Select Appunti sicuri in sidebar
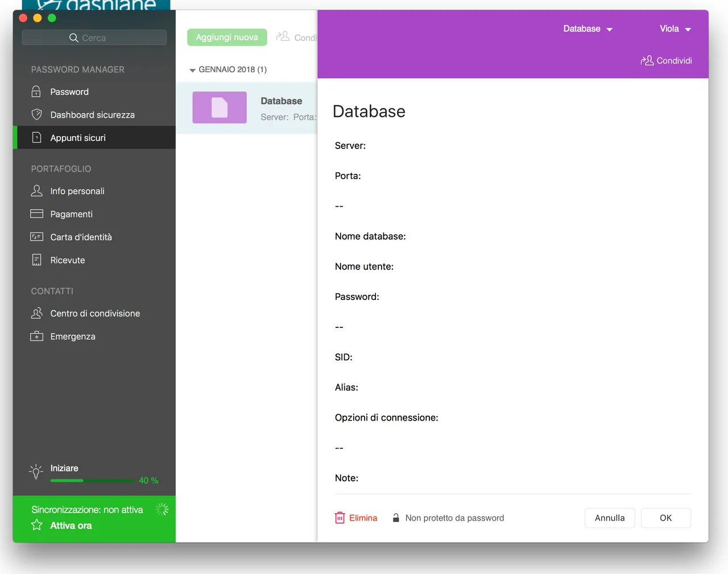 pyautogui.click(x=94, y=138)
